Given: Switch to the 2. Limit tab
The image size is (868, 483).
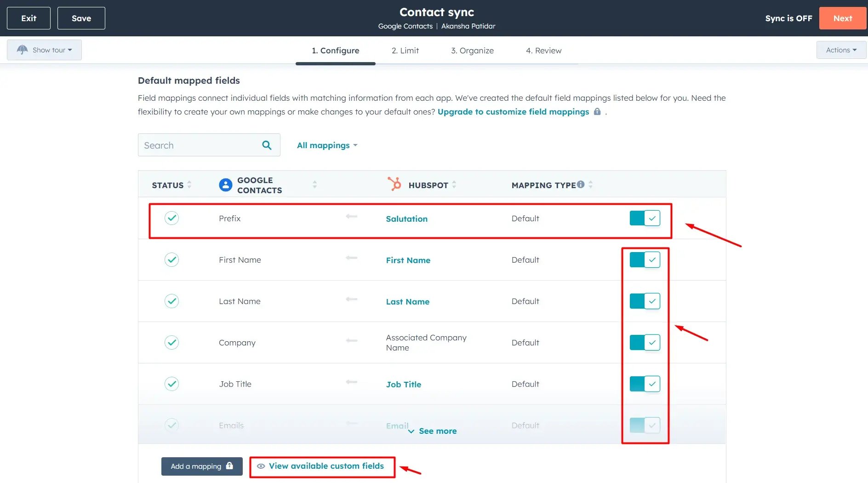Looking at the screenshot, I should 405,51.
